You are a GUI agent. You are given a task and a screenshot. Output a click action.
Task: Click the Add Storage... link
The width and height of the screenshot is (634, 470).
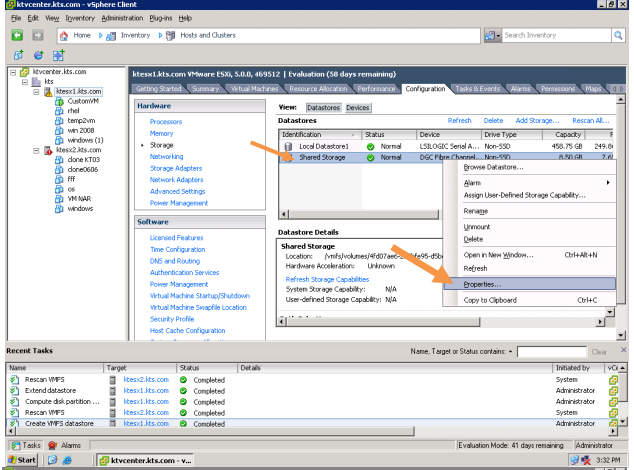pos(537,121)
